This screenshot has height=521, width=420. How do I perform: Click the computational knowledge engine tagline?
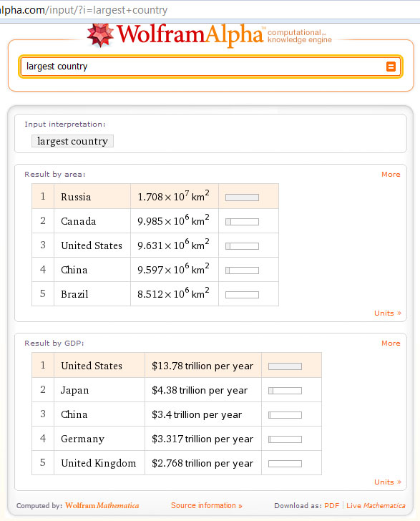tap(299, 36)
